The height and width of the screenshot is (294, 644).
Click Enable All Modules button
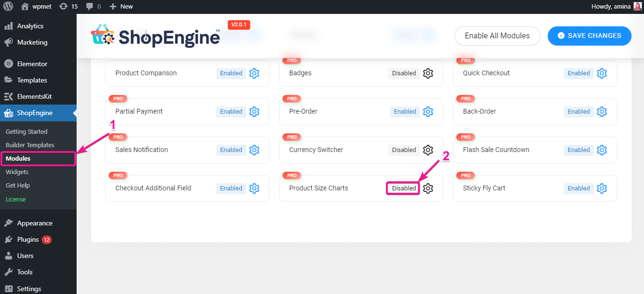497,36
